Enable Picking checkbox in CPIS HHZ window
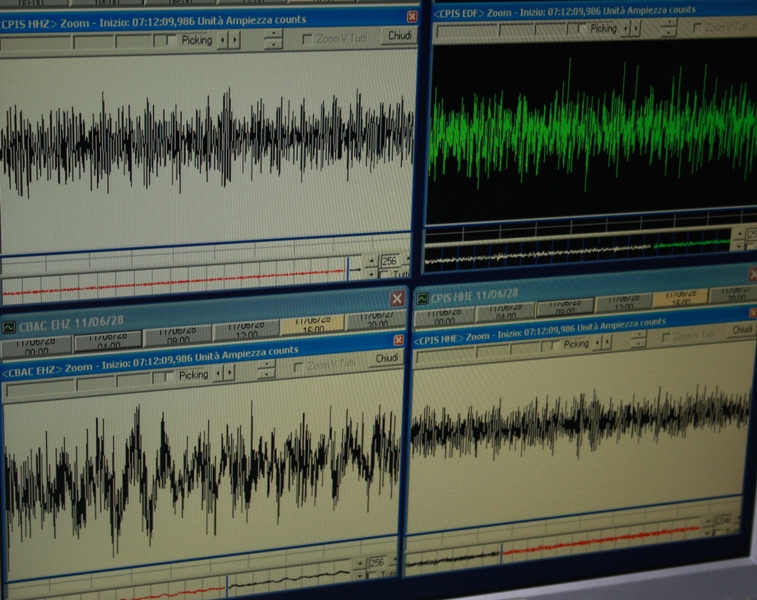 point(172,40)
